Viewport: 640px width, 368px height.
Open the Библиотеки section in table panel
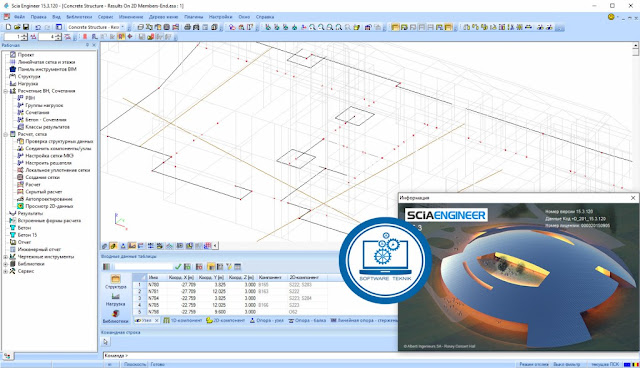(116, 317)
